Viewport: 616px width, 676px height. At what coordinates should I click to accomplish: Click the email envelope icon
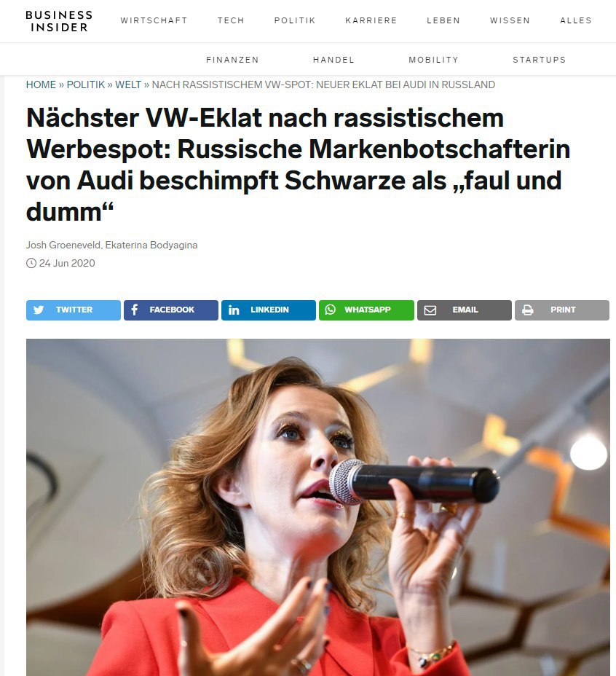[430, 310]
